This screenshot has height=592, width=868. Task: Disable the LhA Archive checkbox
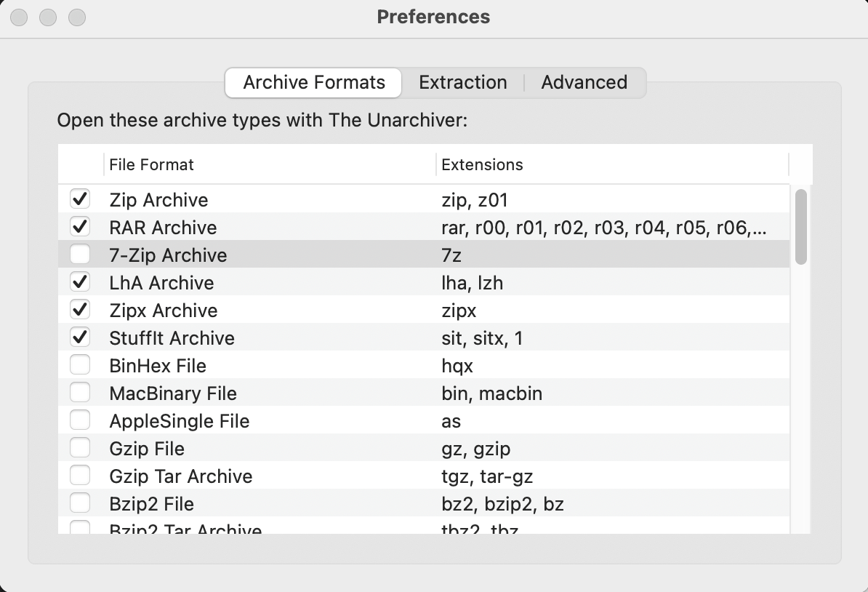tap(80, 282)
